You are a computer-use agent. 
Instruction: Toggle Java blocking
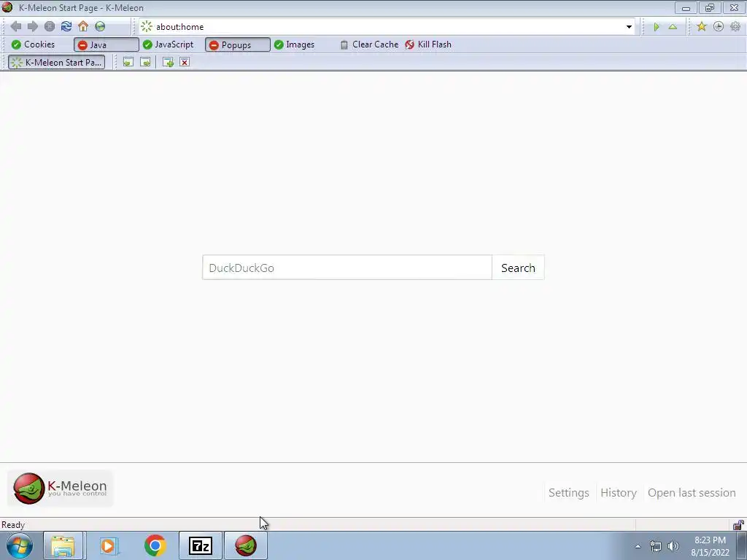pyautogui.click(x=107, y=44)
